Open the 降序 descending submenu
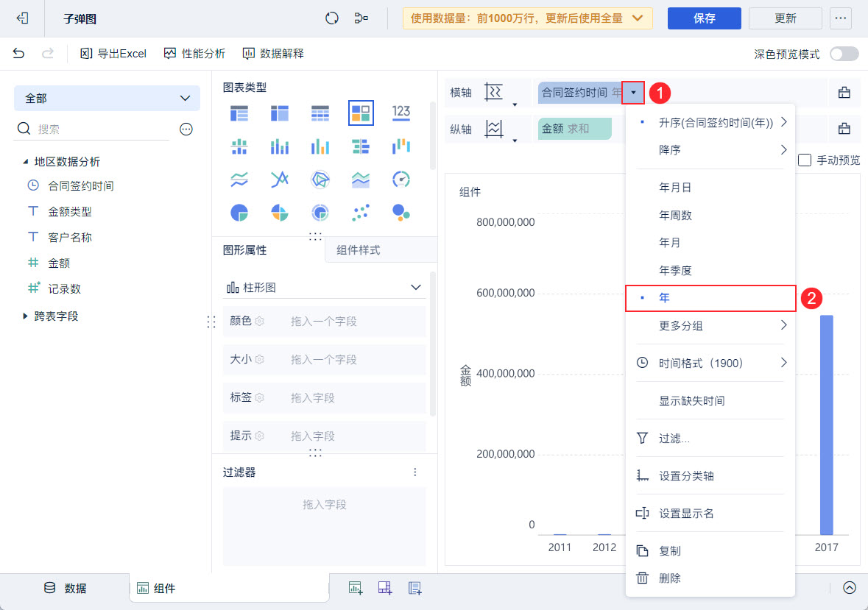The width and height of the screenshot is (868, 610). tap(710, 150)
